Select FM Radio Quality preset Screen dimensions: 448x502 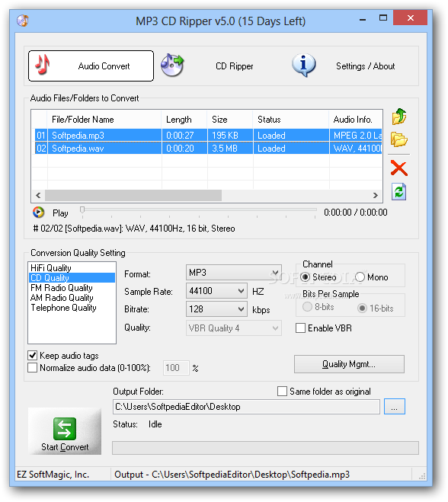coord(72,288)
